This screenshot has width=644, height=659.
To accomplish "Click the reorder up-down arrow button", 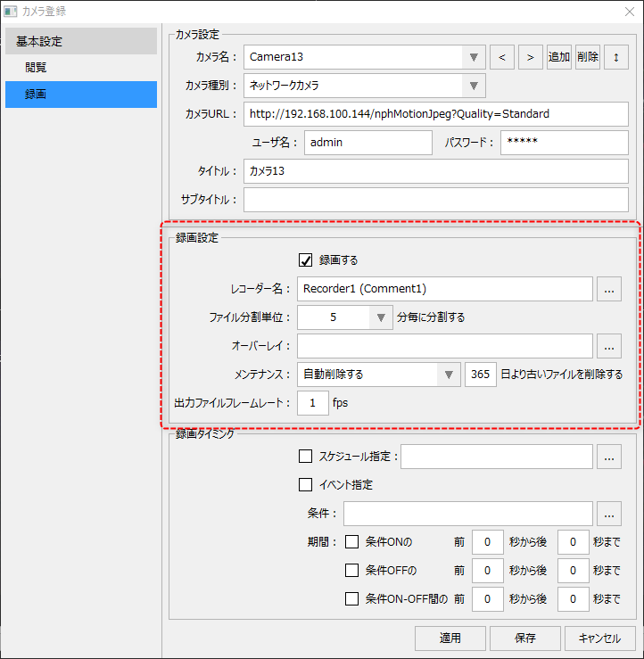I will 616,57.
